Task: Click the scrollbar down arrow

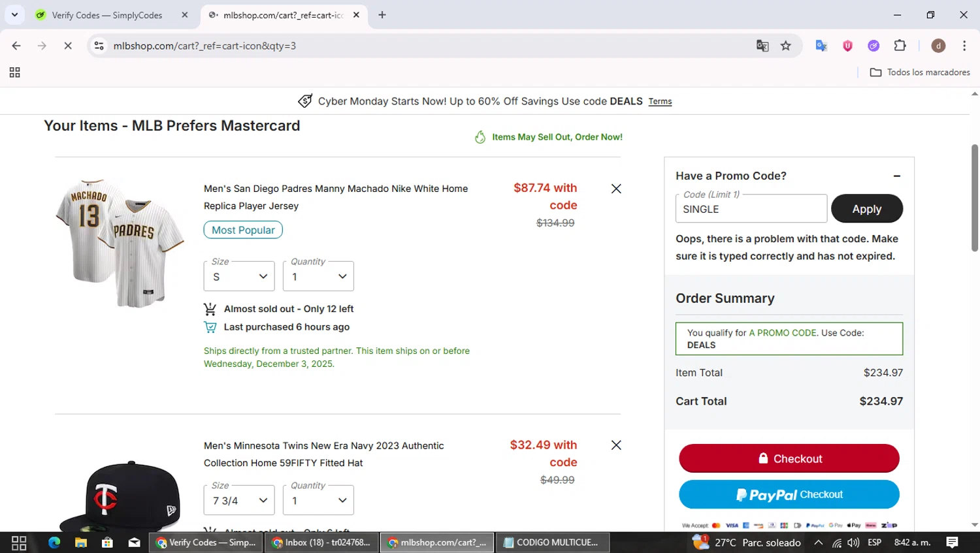Action: pos(975,525)
